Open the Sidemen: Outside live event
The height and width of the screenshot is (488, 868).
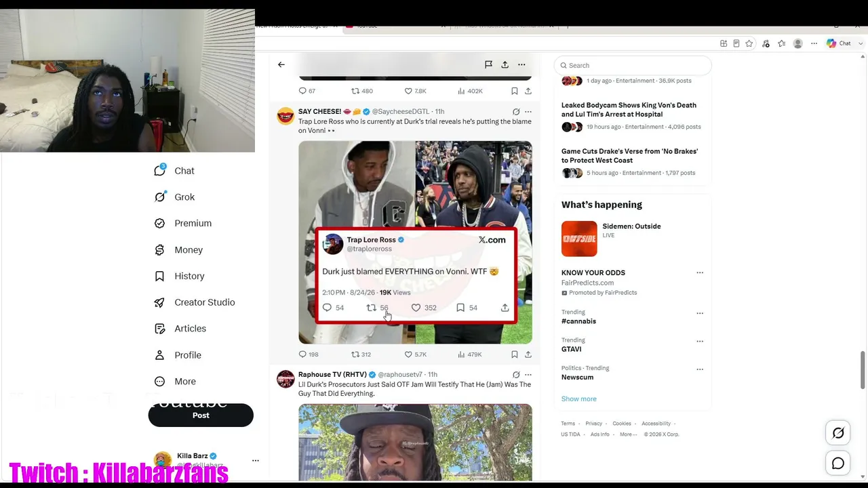click(632, 239)
